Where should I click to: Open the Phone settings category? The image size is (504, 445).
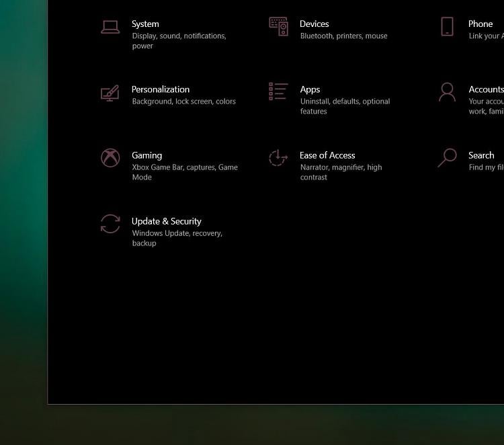click(480, 24)
